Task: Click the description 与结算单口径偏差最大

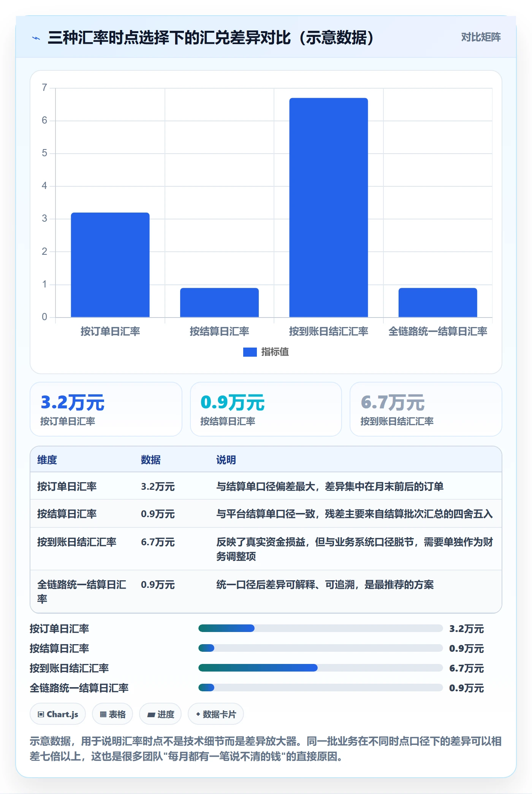Action: tap(330, 486)
